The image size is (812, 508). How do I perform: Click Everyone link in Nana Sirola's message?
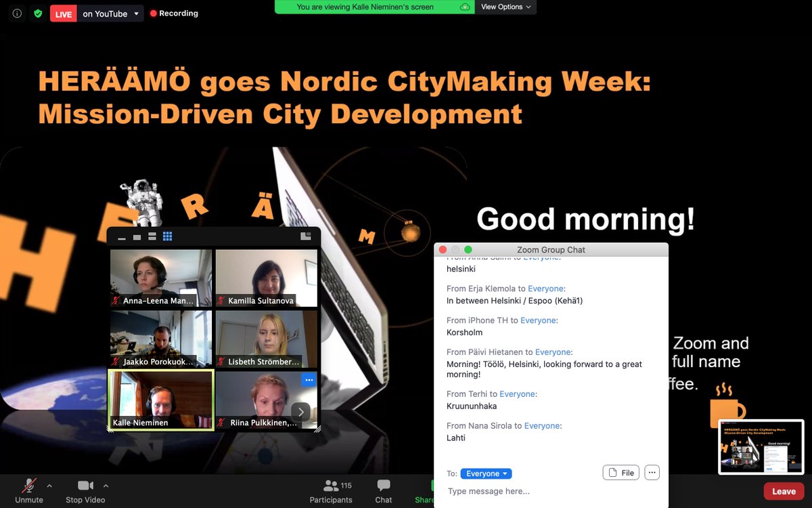pos(543,426)
